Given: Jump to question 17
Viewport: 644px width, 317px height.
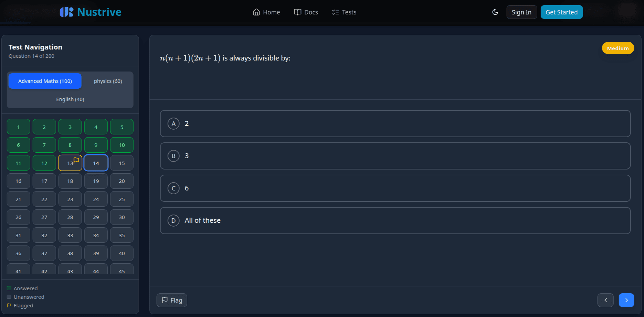Looking at the screenshot, I should [x=44, y=181].
